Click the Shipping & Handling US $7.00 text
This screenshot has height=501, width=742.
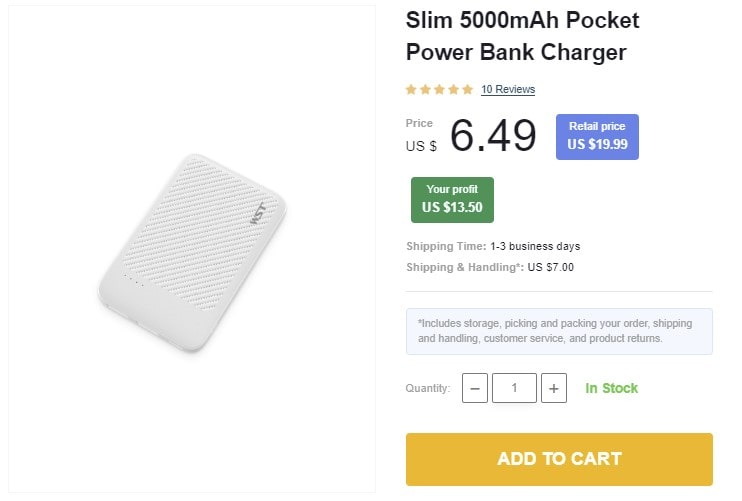(490, 267)
